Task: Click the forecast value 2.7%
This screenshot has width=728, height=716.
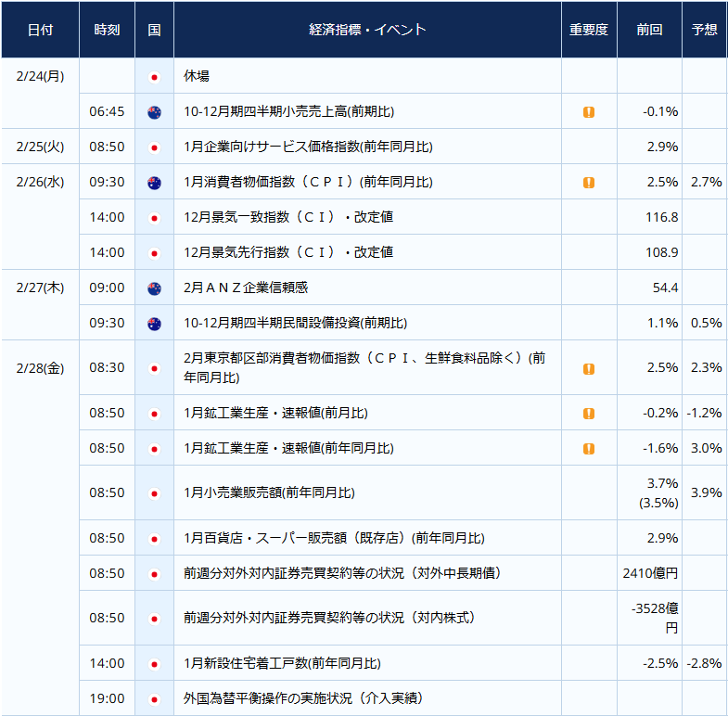Action: [706, 182]
